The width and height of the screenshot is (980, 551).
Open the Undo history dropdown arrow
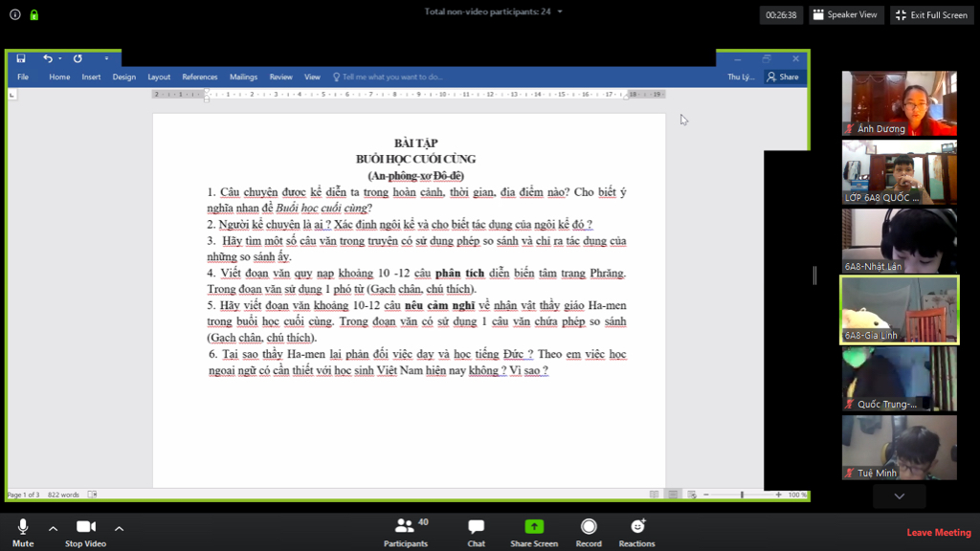[x=60, y=58]
